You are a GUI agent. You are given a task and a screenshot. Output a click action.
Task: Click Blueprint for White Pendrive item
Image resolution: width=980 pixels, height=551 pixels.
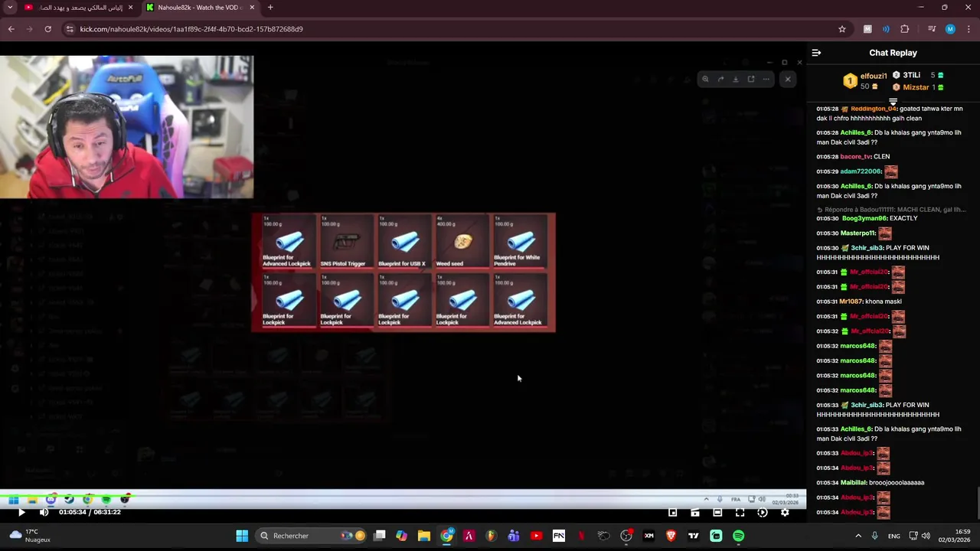click(520, 242)
